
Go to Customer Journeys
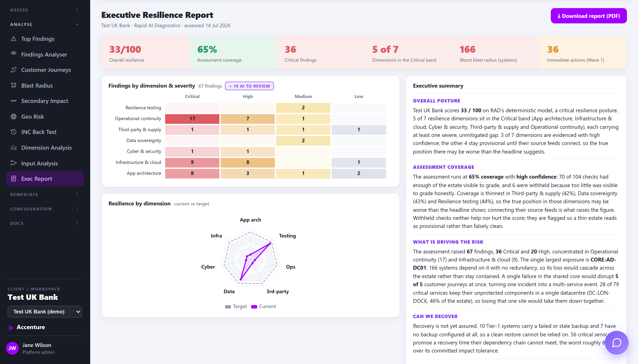45,70
